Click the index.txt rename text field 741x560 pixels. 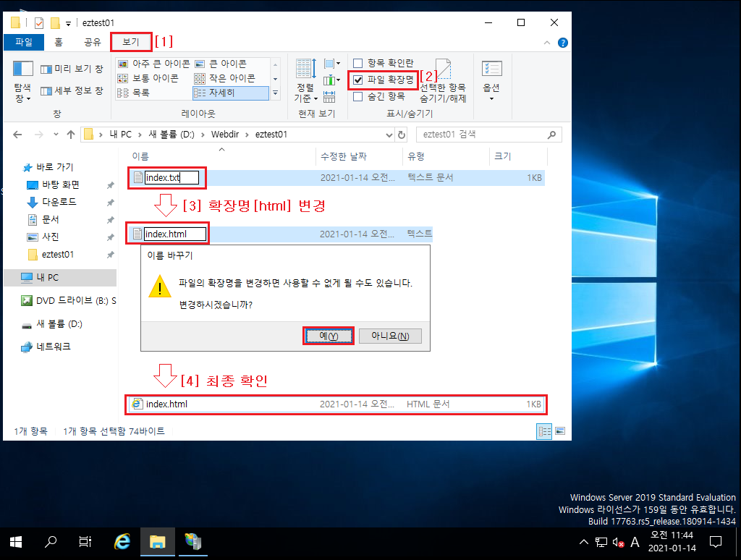pos(172,178)
